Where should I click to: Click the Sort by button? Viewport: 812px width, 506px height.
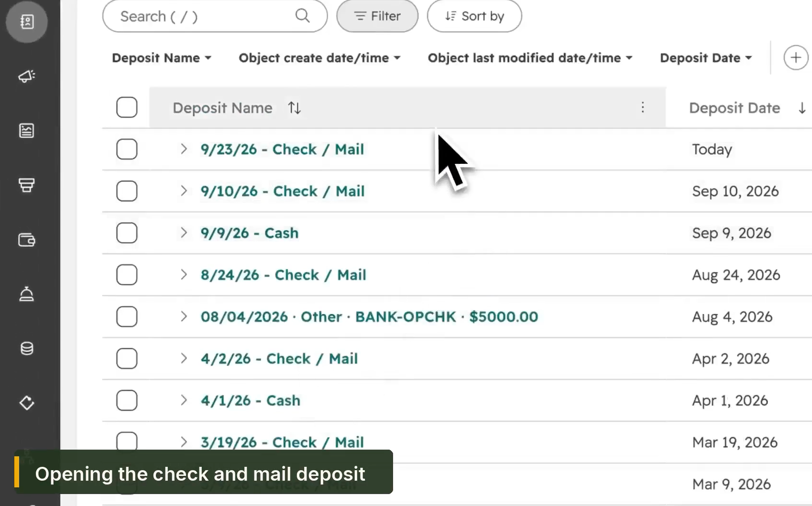point(474,16)
